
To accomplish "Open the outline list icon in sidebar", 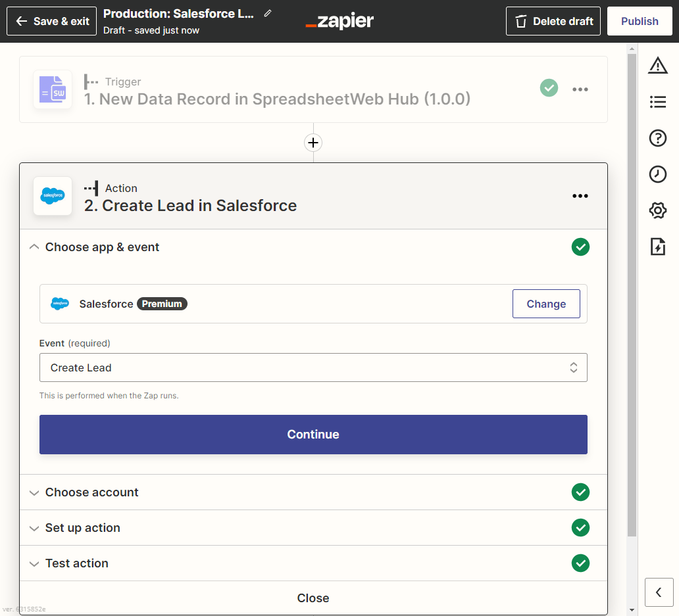I will 657,102.
